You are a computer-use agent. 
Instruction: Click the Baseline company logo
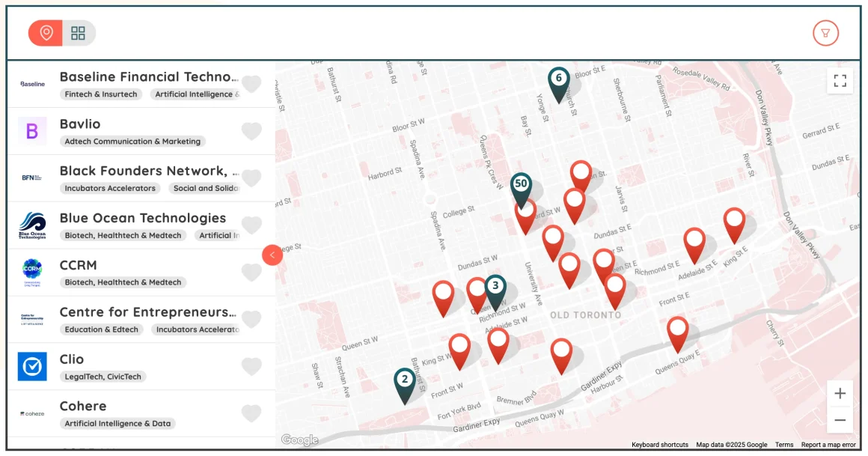pyautogui.click(x=31, y=83)
